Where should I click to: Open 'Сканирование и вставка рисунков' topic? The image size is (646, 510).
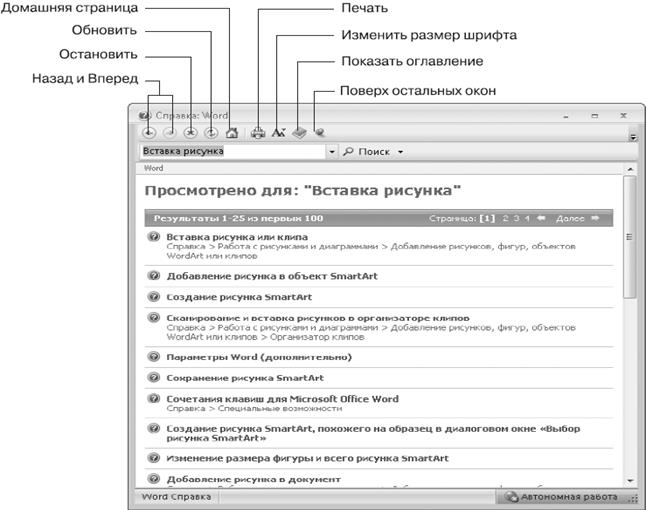click(318, 318)
